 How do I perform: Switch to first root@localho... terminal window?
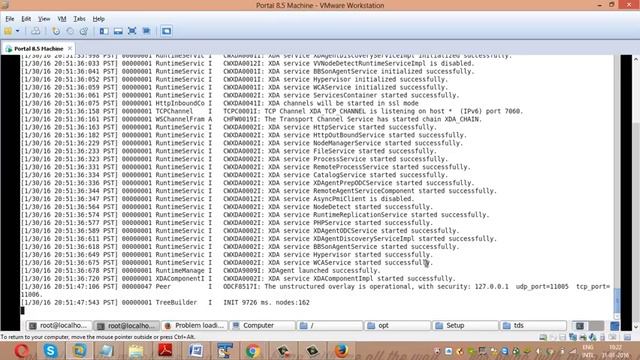[58, 325]
